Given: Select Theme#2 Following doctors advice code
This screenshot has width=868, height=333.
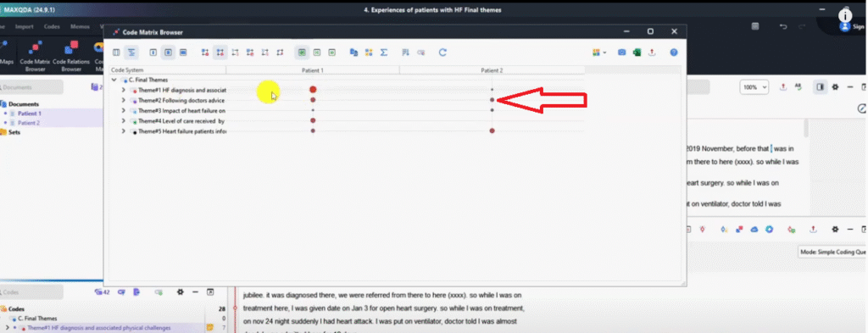Looking at the screenshot, I should point(182,100).
